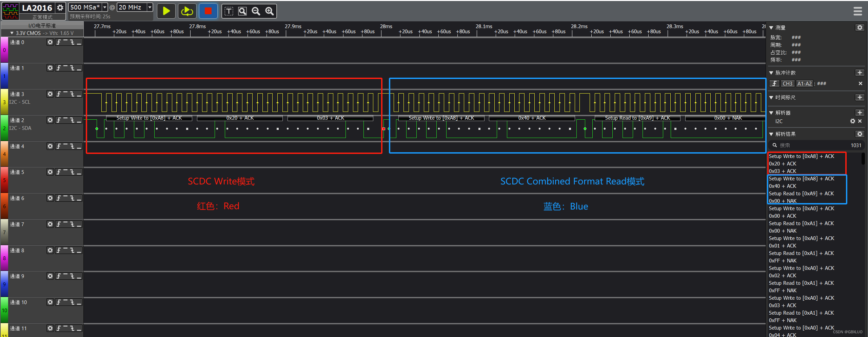
Task: Remove the I2C decoder
Action: [860, 121]
